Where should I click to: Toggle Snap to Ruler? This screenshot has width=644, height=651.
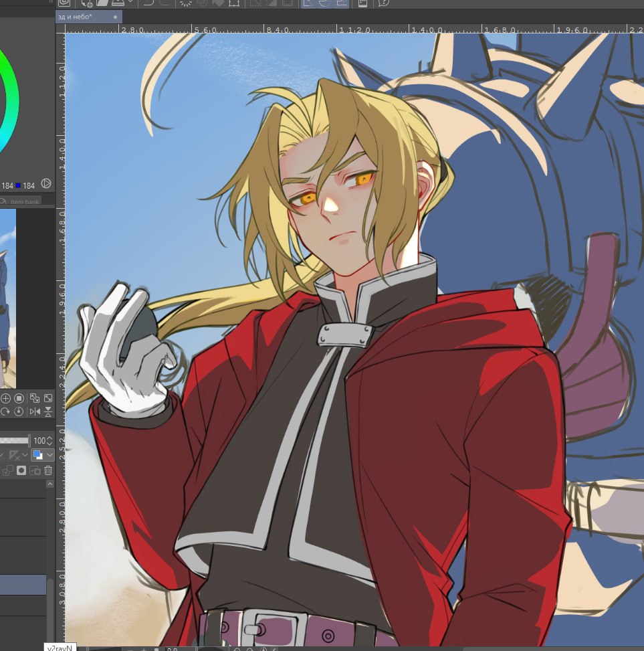308,3
